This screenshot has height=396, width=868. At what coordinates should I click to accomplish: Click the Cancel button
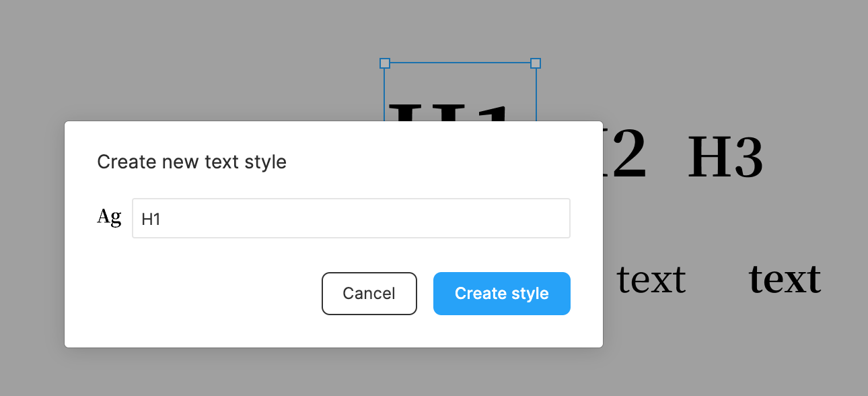pyautogui.click(x=369, y=294)
